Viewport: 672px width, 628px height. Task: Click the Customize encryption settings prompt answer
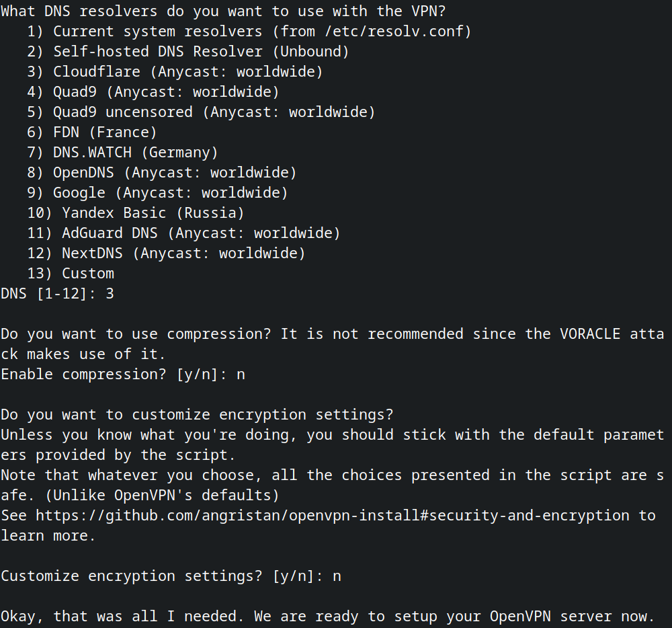point(337,576)
